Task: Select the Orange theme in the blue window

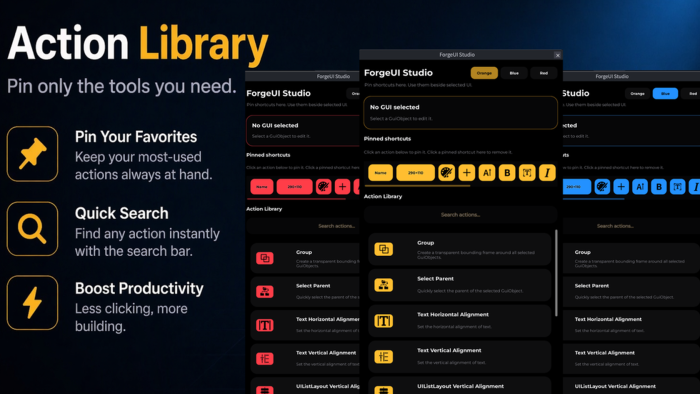Action: (x=638, y=94)
